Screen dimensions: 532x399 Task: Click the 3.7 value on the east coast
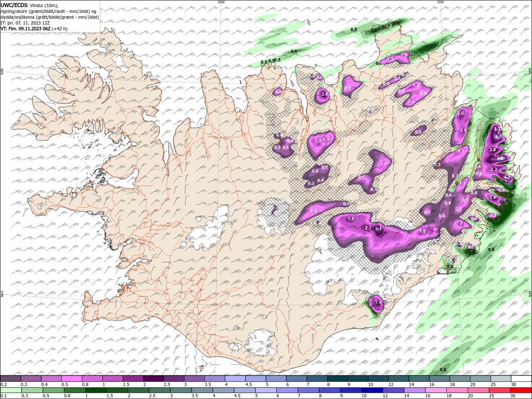point(498,129)
